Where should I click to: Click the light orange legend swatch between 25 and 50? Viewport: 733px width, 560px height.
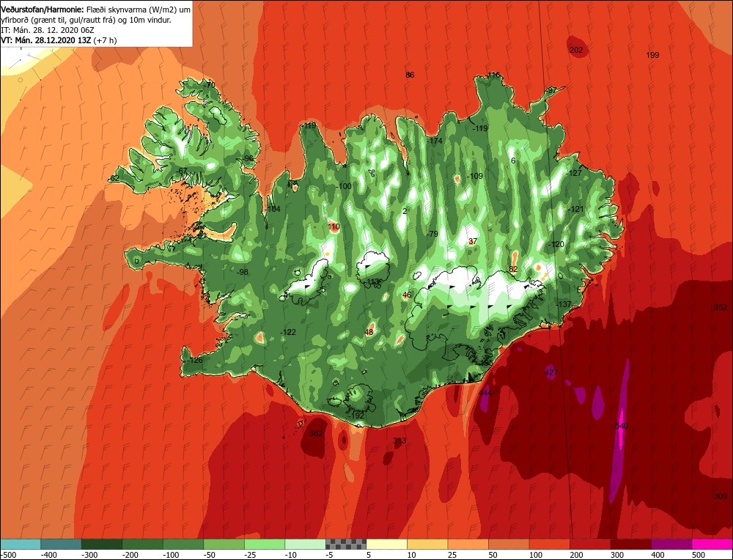pos(468,544)
